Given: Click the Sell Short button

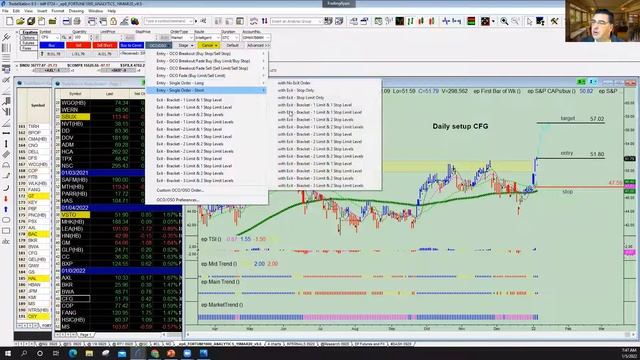Looking at the screenshot, I should (105, 45).
